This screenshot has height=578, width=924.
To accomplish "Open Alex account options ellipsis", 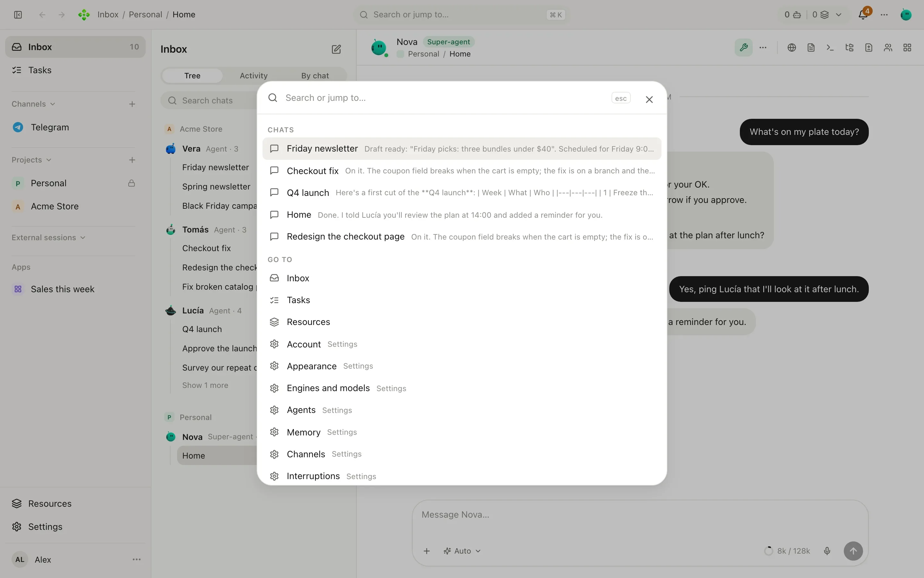I will [x=136, y=559].
